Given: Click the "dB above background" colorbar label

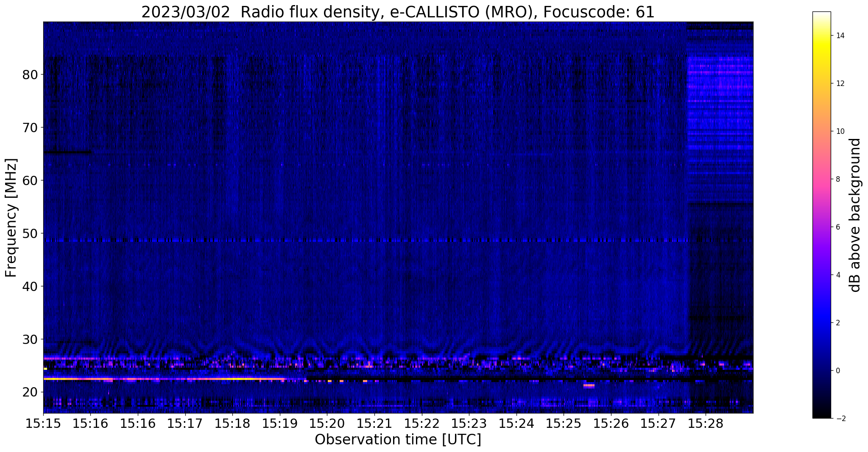Looking at the screenshot, I should 855,215.
